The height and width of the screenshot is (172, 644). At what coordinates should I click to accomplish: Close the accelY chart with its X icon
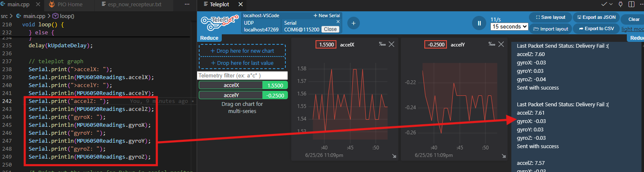(501, 44)
